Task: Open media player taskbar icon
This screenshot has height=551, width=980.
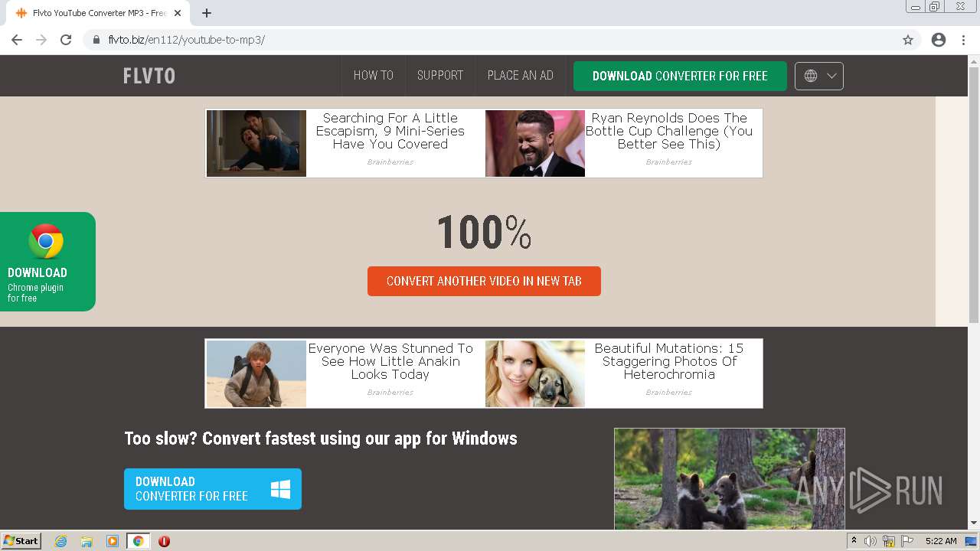Action: click(x=113, y=541)
